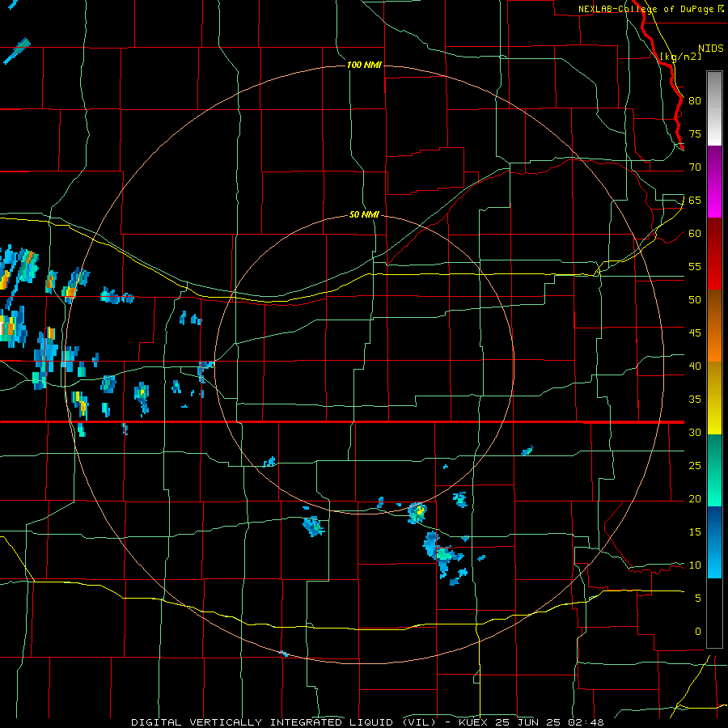Click the 75 value on the color scale
The image size is (728, 728).
point(695,133)
